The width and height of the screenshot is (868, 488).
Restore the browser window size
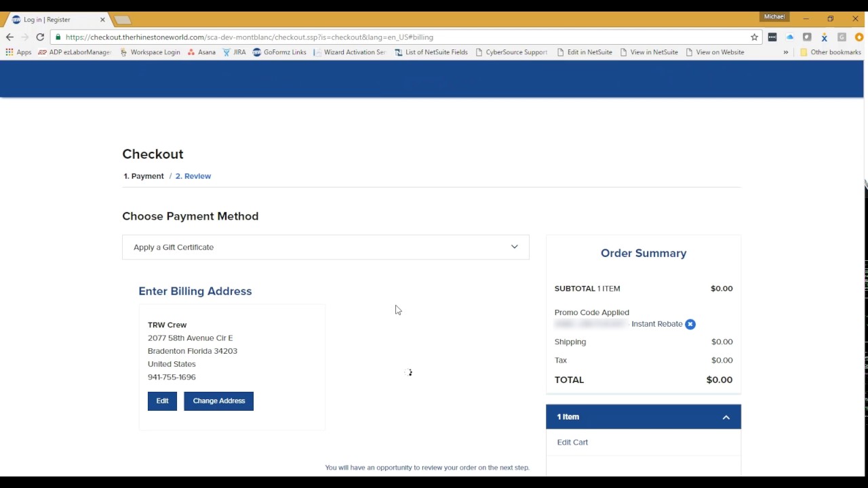(x=830, y=19)
